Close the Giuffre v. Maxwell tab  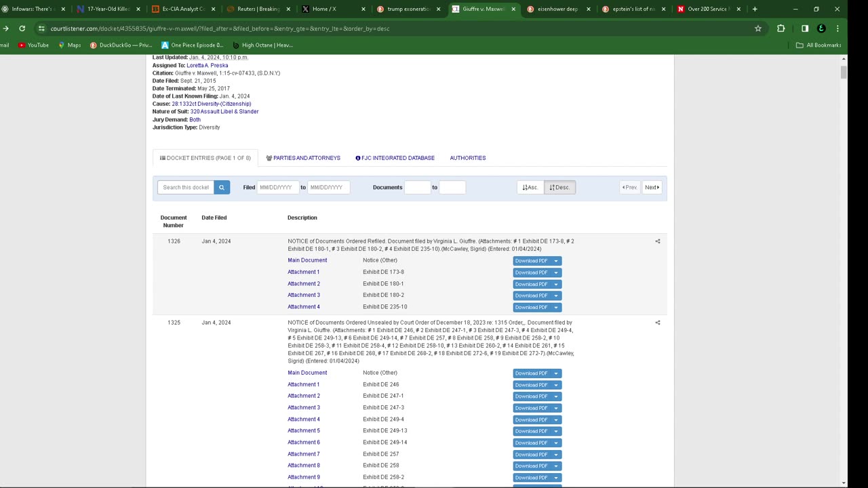513,9
